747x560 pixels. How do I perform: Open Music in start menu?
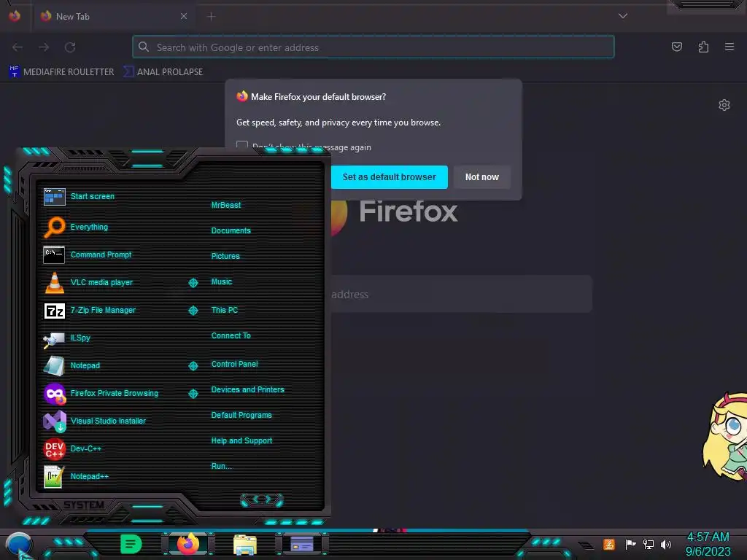(x=222, y=282)
